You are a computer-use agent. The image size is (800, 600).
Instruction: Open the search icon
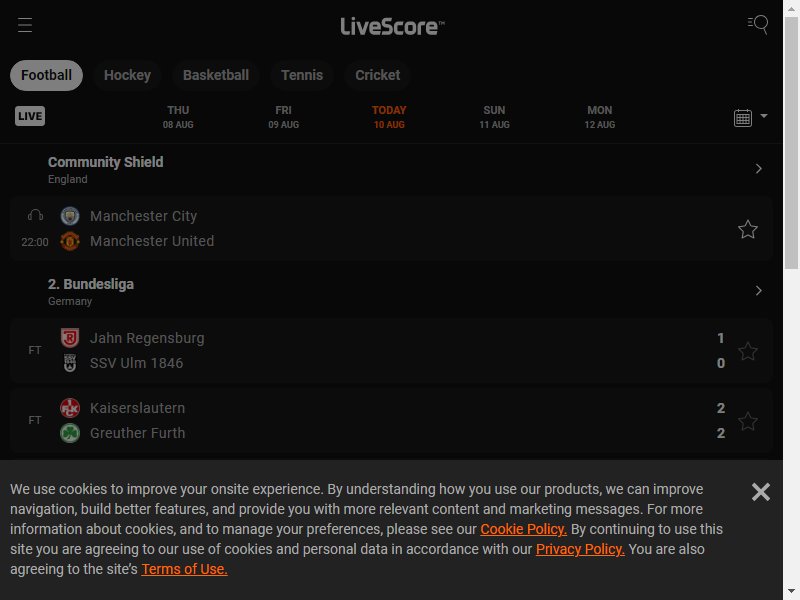(758, 24)
